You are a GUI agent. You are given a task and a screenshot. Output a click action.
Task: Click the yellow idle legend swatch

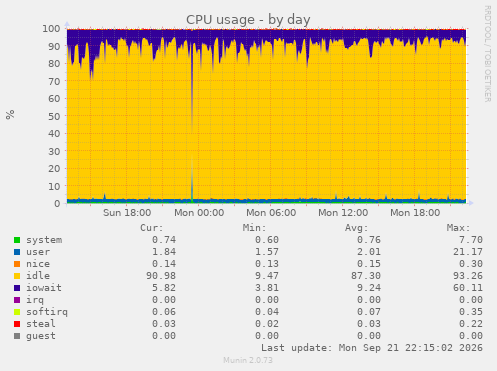pos(17,276)
